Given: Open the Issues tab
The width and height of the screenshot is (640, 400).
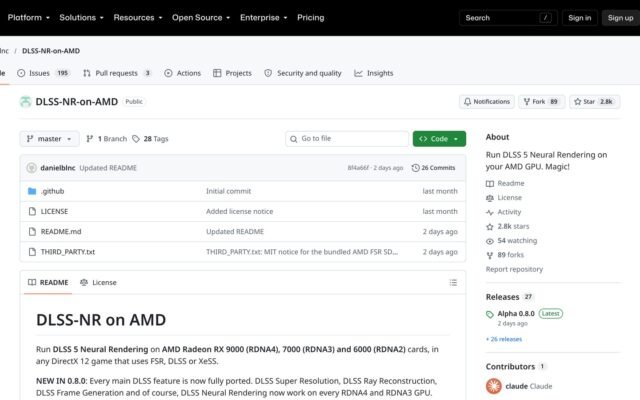Looking at the screenshot, I should [x=44, y=73].
